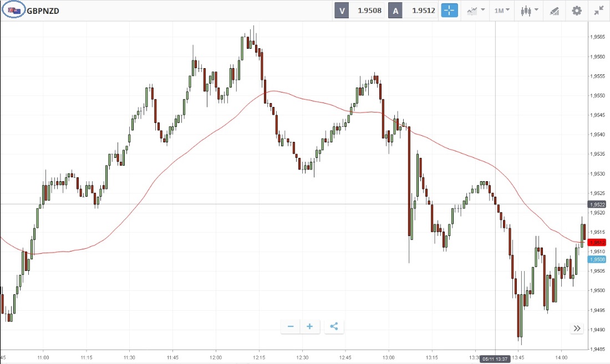Screen dimensions: 610x364
Task: Toggle the crosshair cursor tool
Action: coord(449,11)
